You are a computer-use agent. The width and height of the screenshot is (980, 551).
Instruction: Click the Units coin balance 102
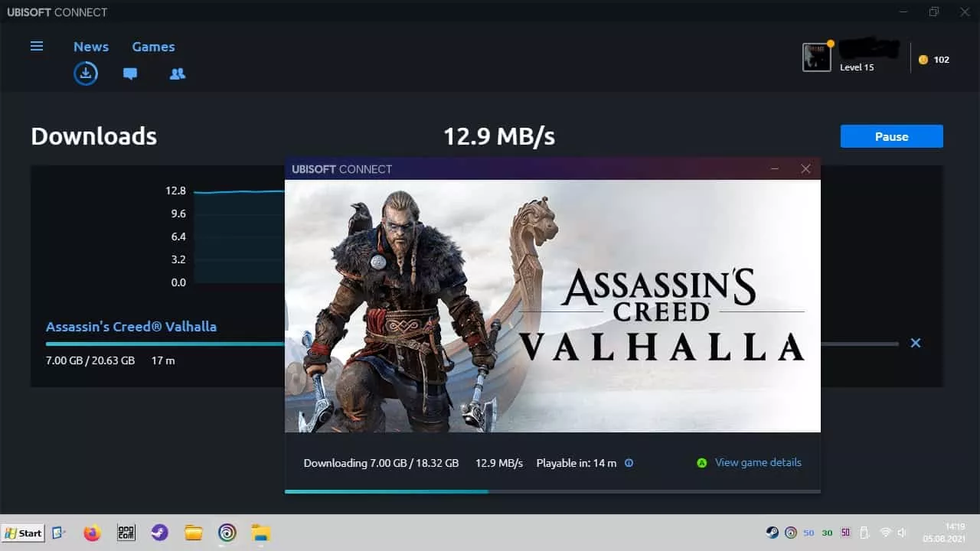coord(934,60)
